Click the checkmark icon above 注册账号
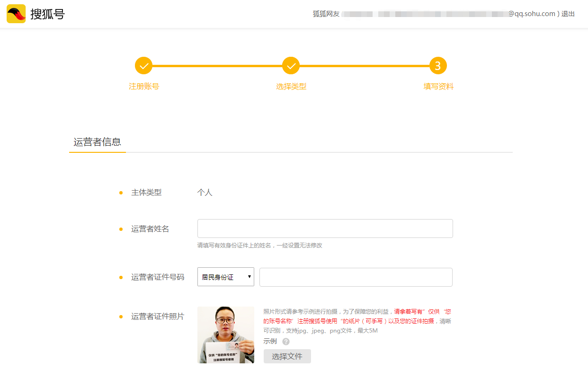The width and height of the screenshot is (588, 378). pos(143,65)
